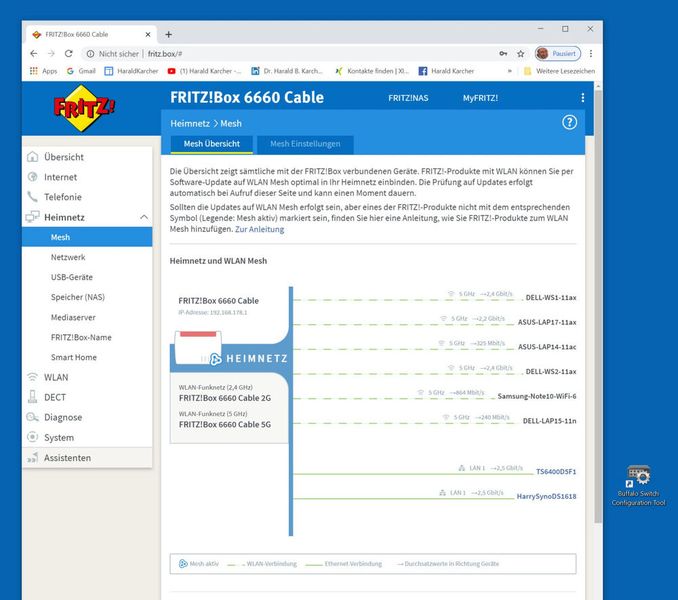
Task: Click the Übersicht home icon
Action: point(32,157)
